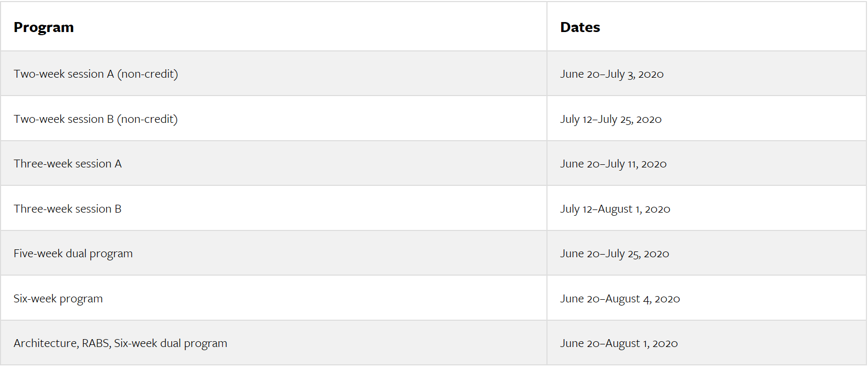Click the date July 12–July 25, 2020
Viewport: 868px width, 368px height.
point(611,119)
